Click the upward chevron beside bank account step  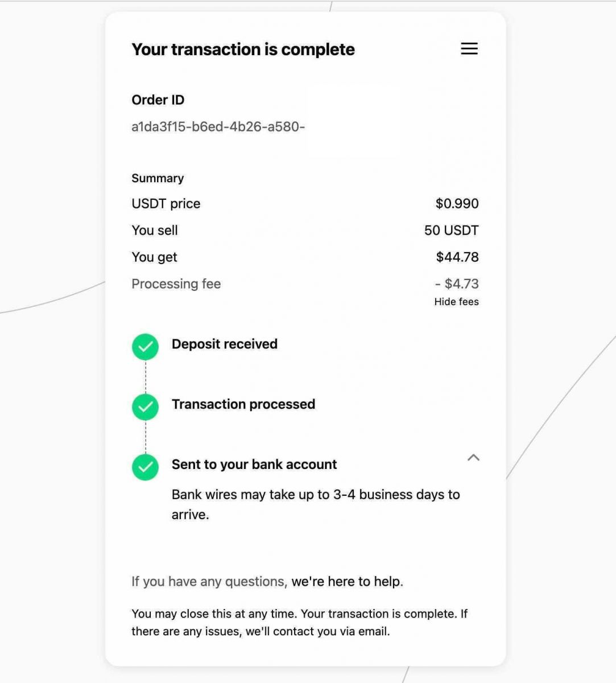point(474,458)
